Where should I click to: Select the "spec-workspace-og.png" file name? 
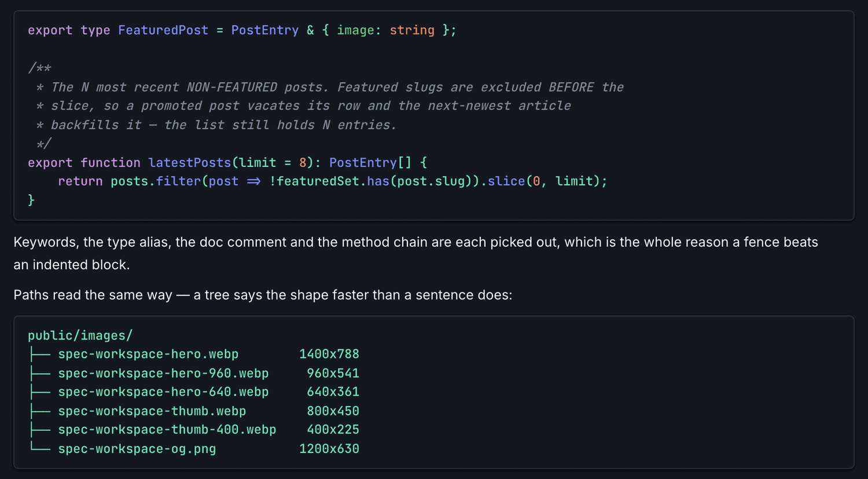[137, 449]
